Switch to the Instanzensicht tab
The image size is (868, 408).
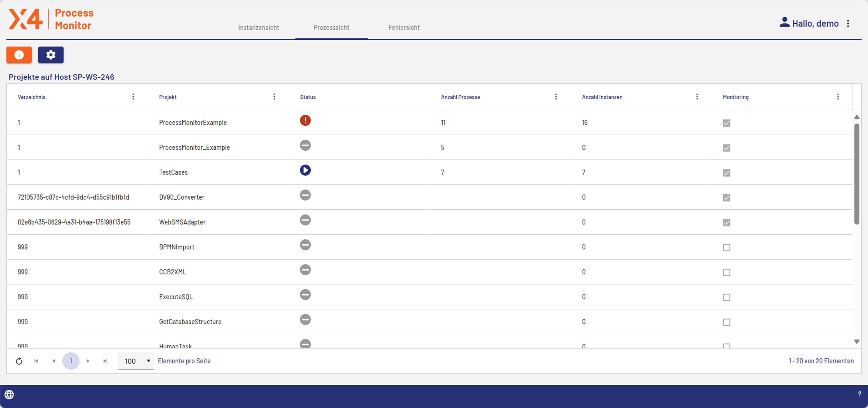(x=258, y=28)
